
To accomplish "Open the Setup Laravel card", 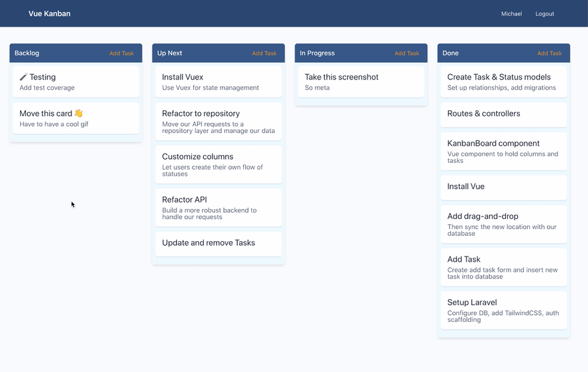I will [x=503, y=310].
